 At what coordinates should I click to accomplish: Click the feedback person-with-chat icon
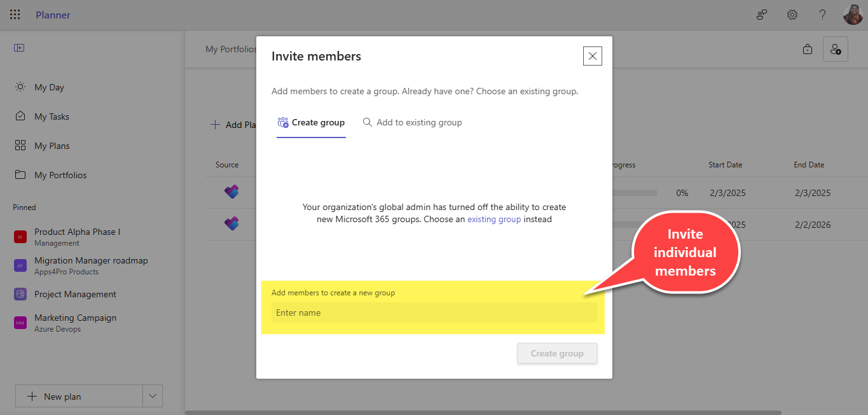761,15
